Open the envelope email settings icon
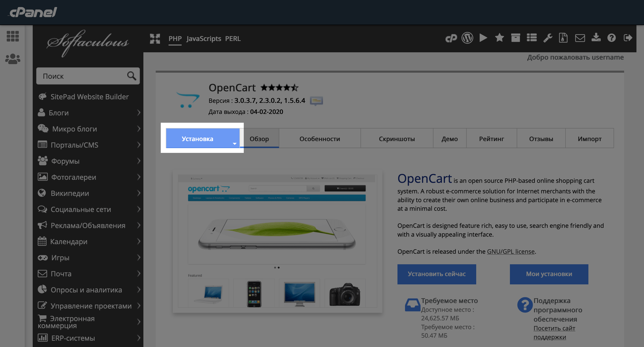 tap(580, 38)
